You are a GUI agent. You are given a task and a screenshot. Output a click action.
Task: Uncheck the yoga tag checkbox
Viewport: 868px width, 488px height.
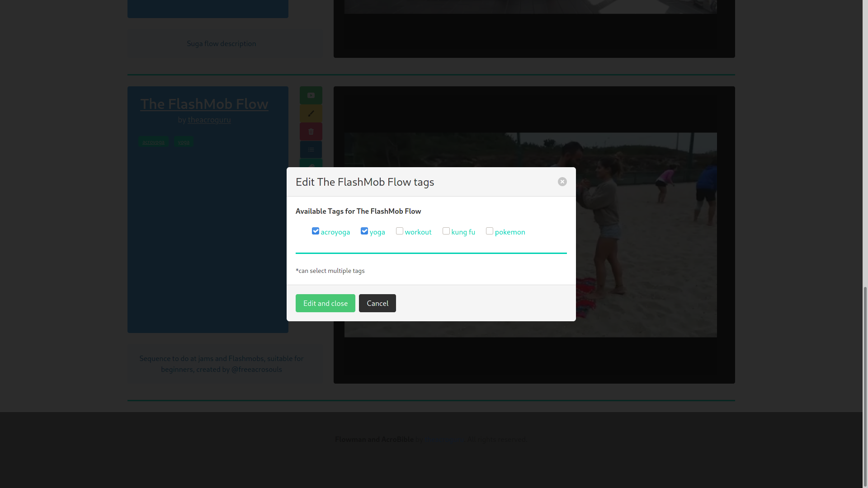(x=364, y=231)
